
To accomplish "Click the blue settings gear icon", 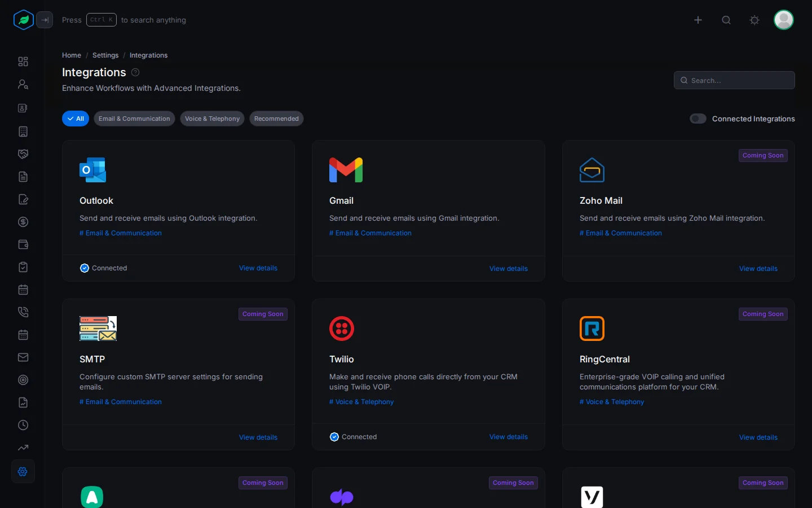I will click(x=23, y=471).
